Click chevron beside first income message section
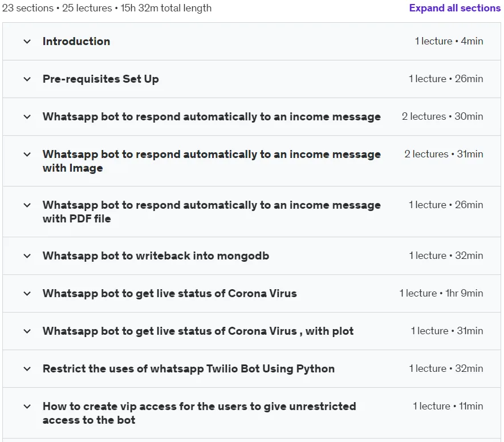The image size is (504, 442). (x=27, y=117)
